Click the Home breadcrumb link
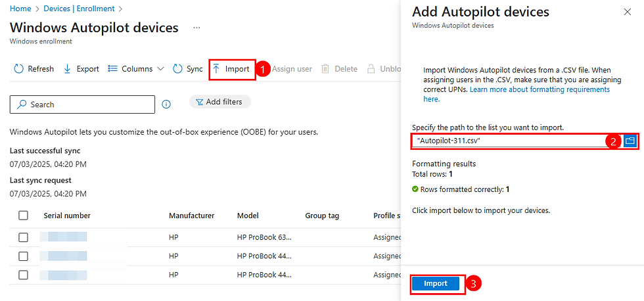Viewport: 644px width, 301px height. coord(20,8)
